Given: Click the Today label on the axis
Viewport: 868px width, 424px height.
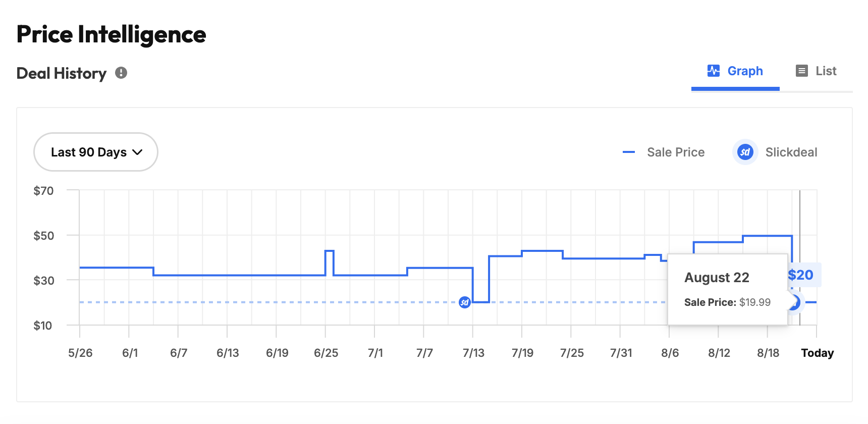Looking at the screenshot, I should point(817,353).
